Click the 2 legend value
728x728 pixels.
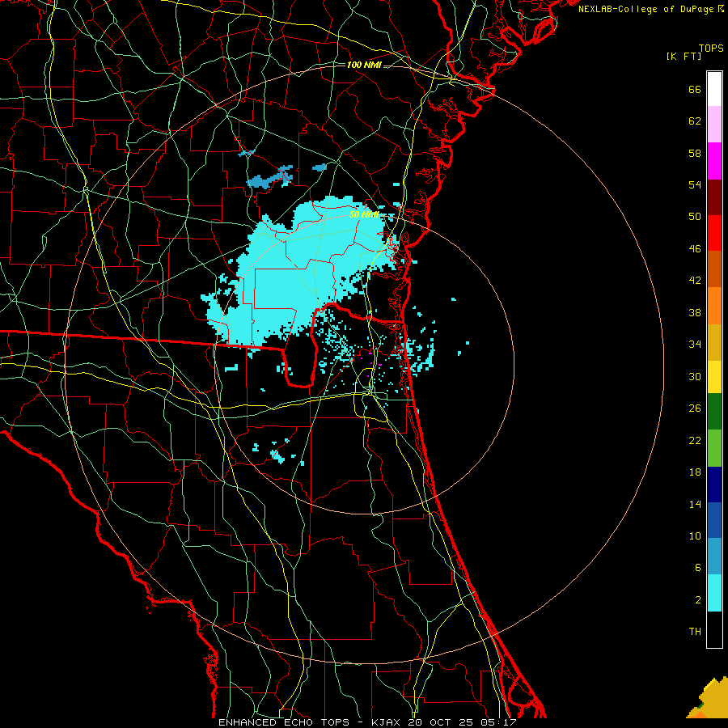[x=697, y=600]
